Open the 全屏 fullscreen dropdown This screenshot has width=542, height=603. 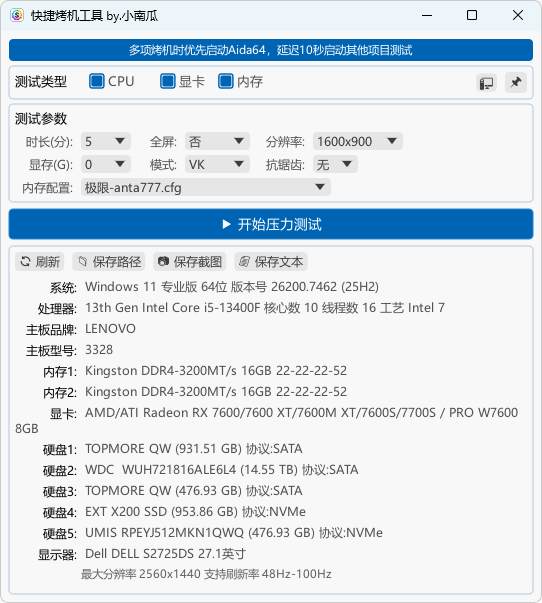pos(217,142)
